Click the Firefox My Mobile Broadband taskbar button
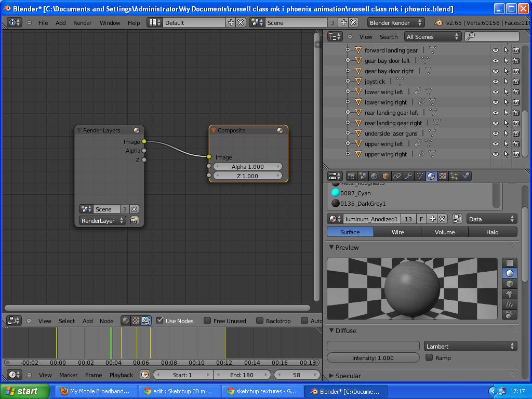The height and width of the screenshot is (399, 532). 95,391
